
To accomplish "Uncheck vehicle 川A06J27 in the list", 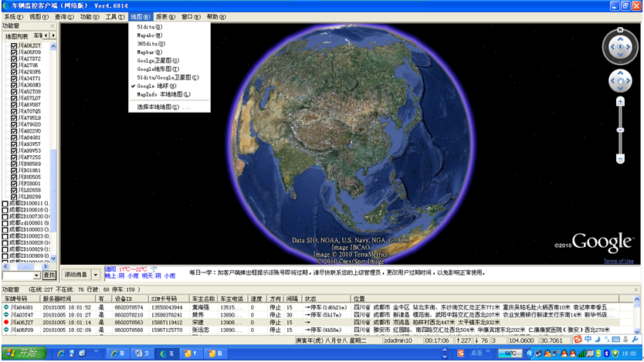I will point(14,46).
